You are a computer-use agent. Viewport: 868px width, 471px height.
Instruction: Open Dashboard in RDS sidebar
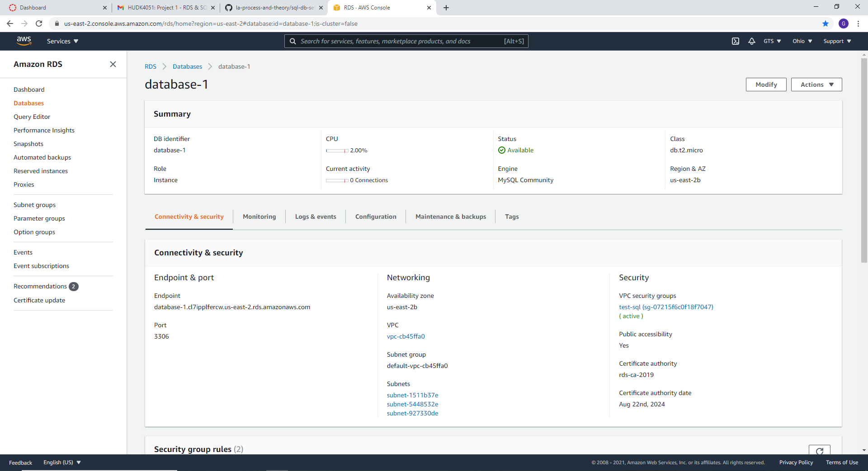(x=29, y=89)
